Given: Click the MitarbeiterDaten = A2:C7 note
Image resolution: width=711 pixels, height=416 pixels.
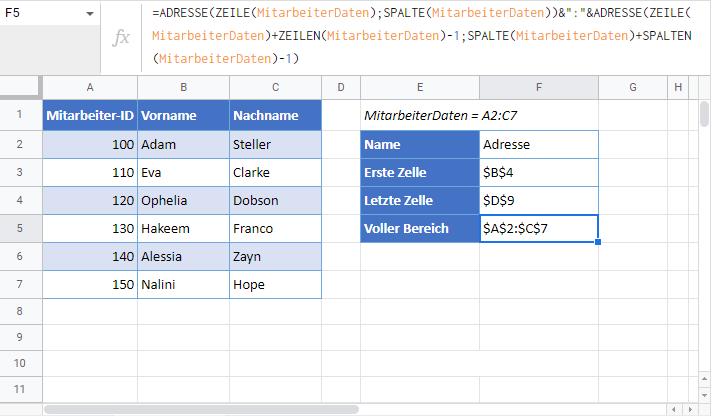Looking at the screenshot, I should point(440,115).
